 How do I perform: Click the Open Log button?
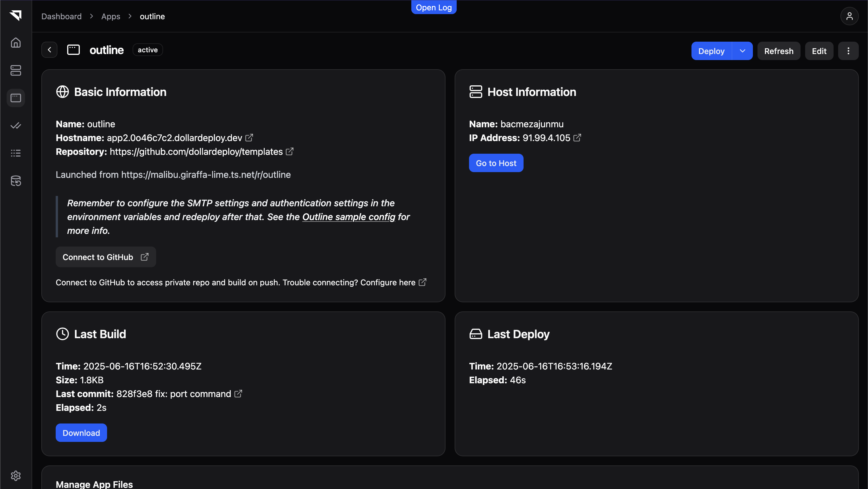point(434,7)
